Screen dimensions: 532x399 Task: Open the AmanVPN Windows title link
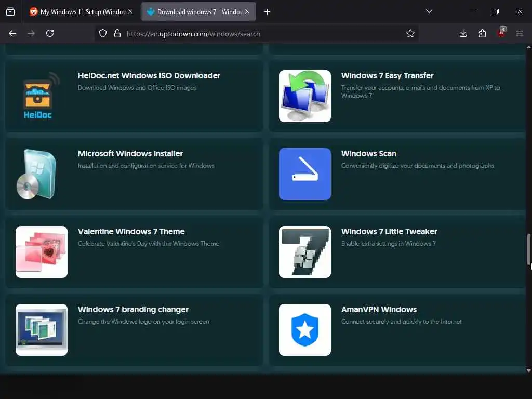point(379,310)
